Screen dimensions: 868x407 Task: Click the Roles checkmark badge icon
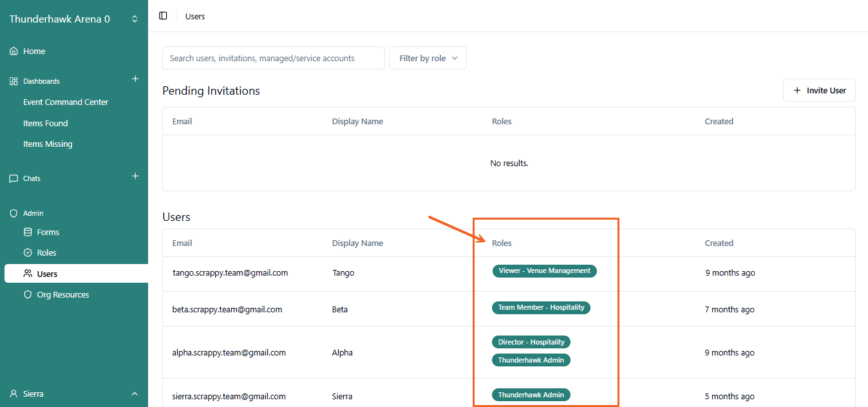tap(28, 253)
